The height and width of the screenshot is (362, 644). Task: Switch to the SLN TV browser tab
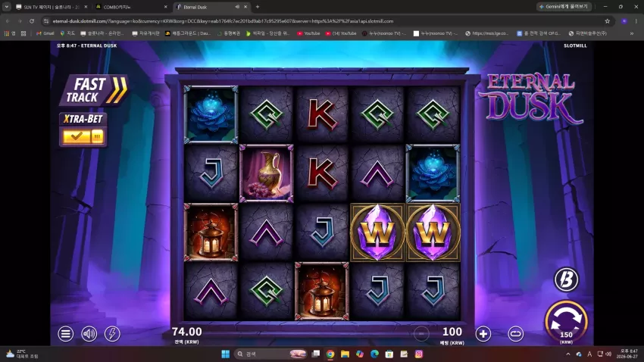[51, 7]
